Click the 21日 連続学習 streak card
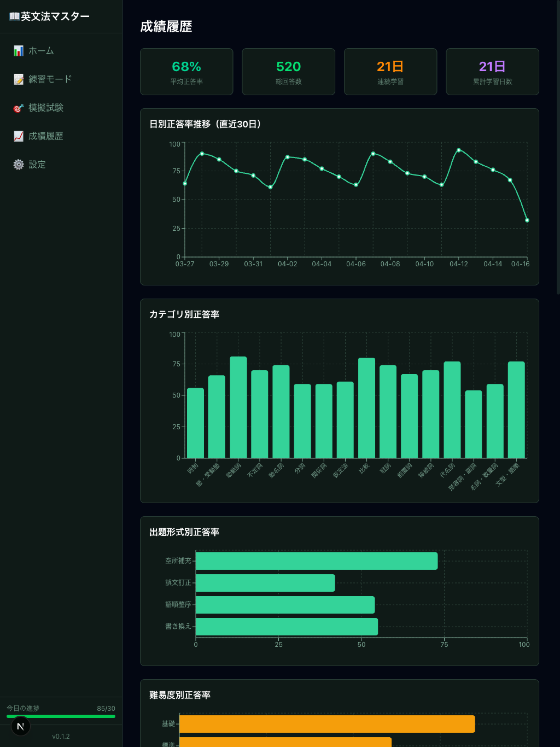Image resolution: width=560 pixels, height=747 pixels. coord(390,72)
